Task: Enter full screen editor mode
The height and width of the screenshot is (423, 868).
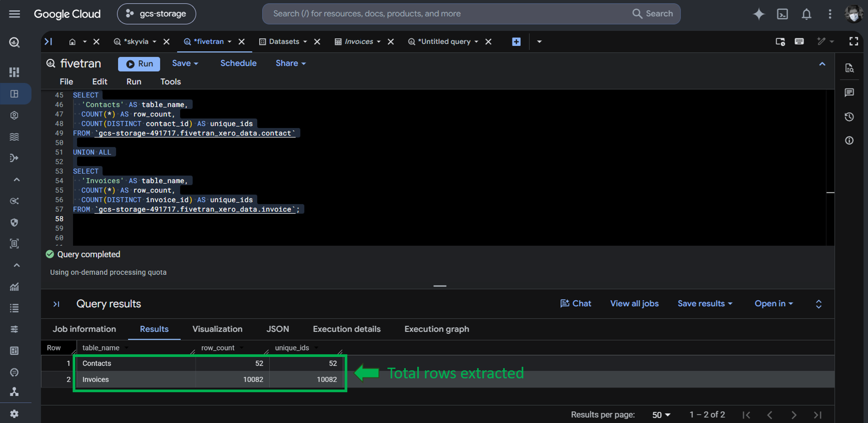Action: [853, 41]
